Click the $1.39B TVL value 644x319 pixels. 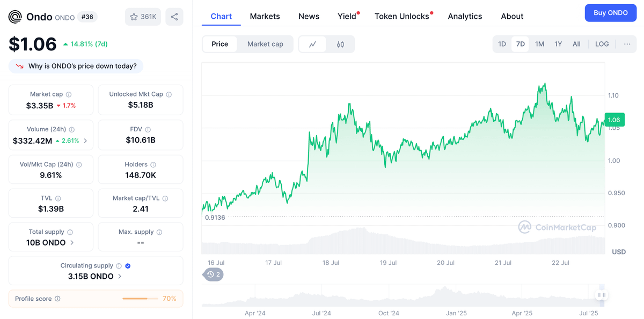click(51, 209)
